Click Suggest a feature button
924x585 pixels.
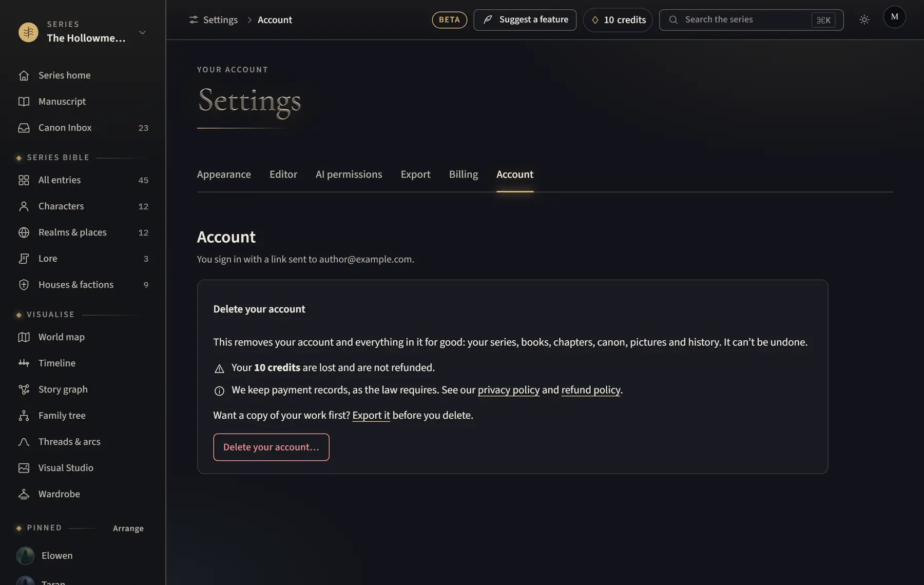click(x=525, y=20)
